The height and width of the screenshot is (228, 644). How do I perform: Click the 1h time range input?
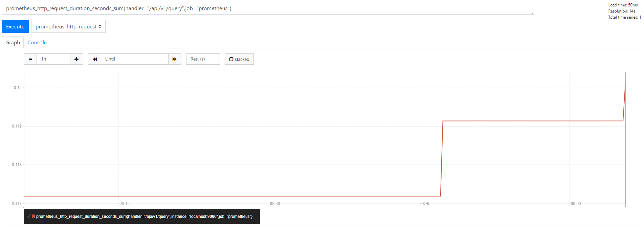click(x=53, y=59)
